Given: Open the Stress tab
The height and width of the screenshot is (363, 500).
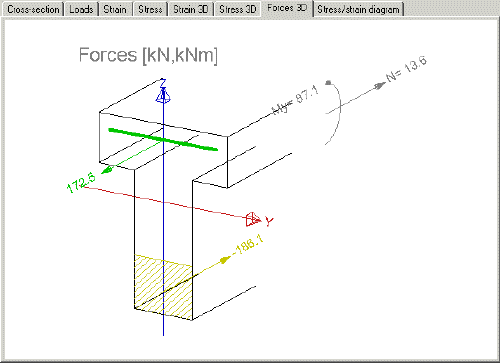Looking at the screenshot, I should [x=150, y=9].
